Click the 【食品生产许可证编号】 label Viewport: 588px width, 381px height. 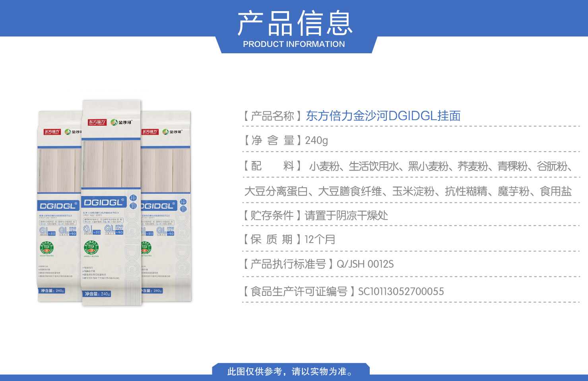[300, 292]
